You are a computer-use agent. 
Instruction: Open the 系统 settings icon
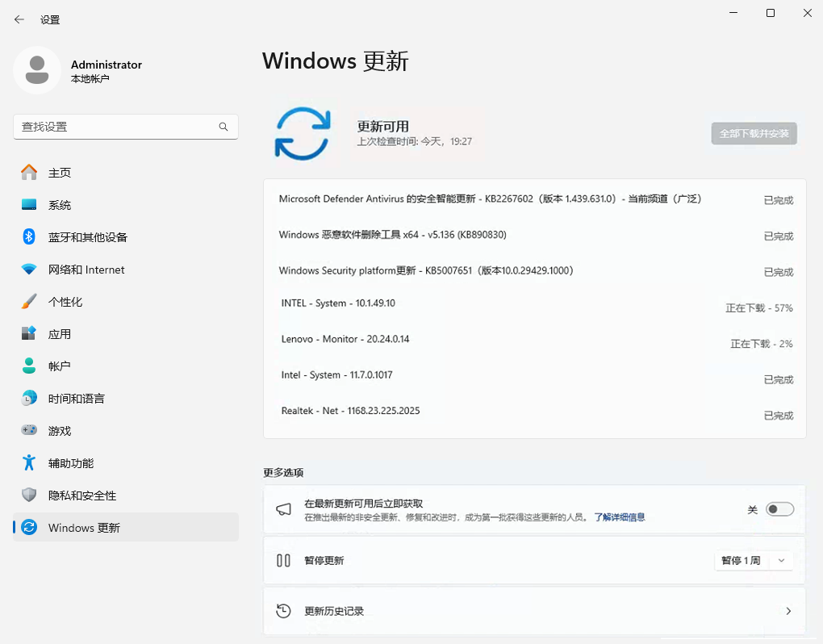[x=32, y=205]
